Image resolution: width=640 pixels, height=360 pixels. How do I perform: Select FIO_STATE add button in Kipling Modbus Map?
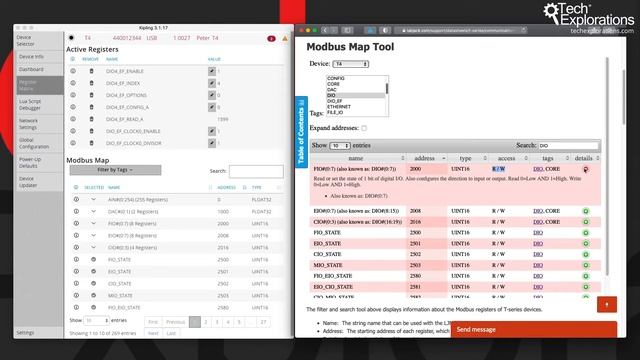coord(93,260)
